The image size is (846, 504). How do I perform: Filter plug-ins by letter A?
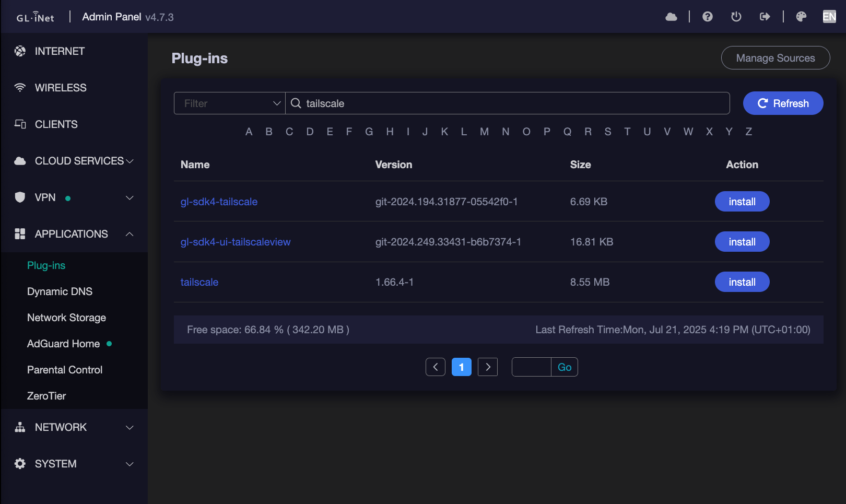(249, 132)
